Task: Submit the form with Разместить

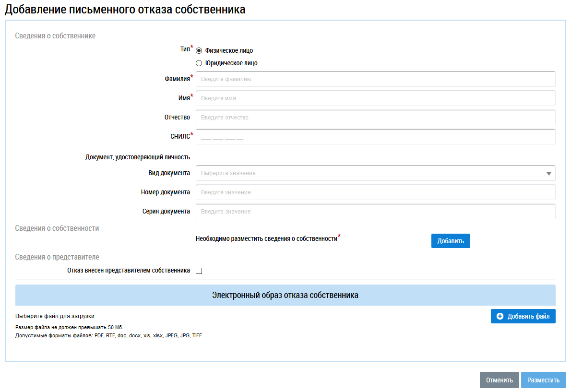Action: 543,380
